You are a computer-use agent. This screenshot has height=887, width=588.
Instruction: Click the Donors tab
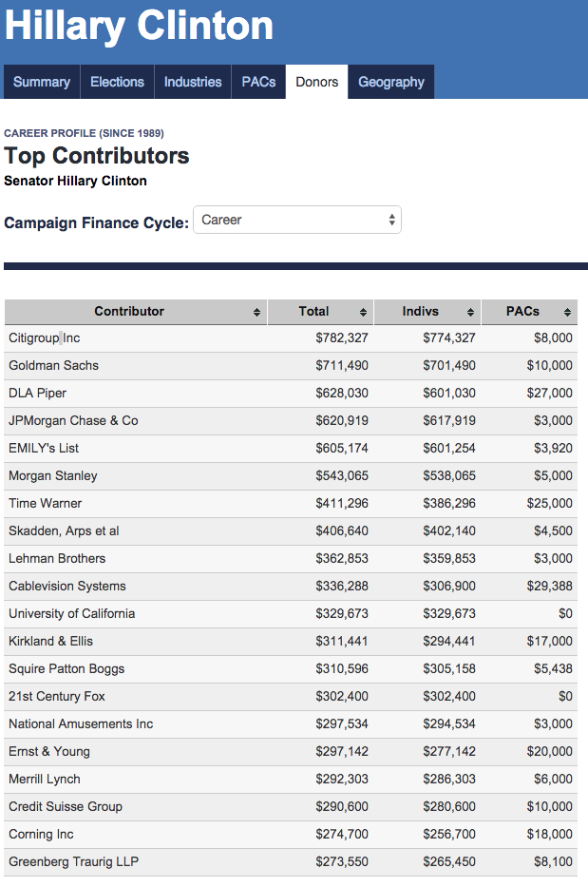317,82
